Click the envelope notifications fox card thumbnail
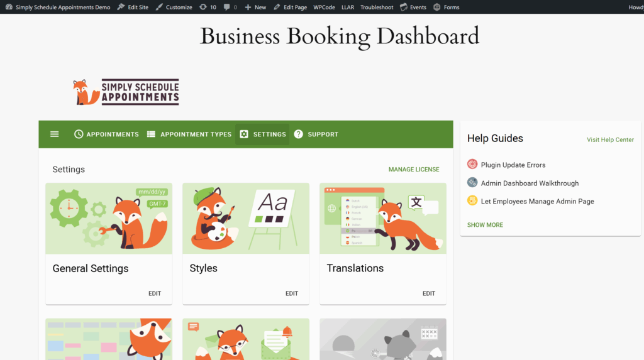Viewport: 644px width, 360px height. [246, 339]
